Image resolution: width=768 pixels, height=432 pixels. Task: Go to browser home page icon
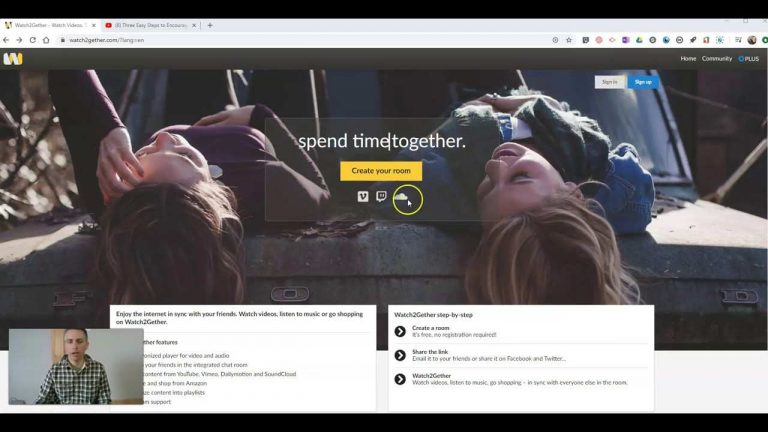tap(46, 40)
